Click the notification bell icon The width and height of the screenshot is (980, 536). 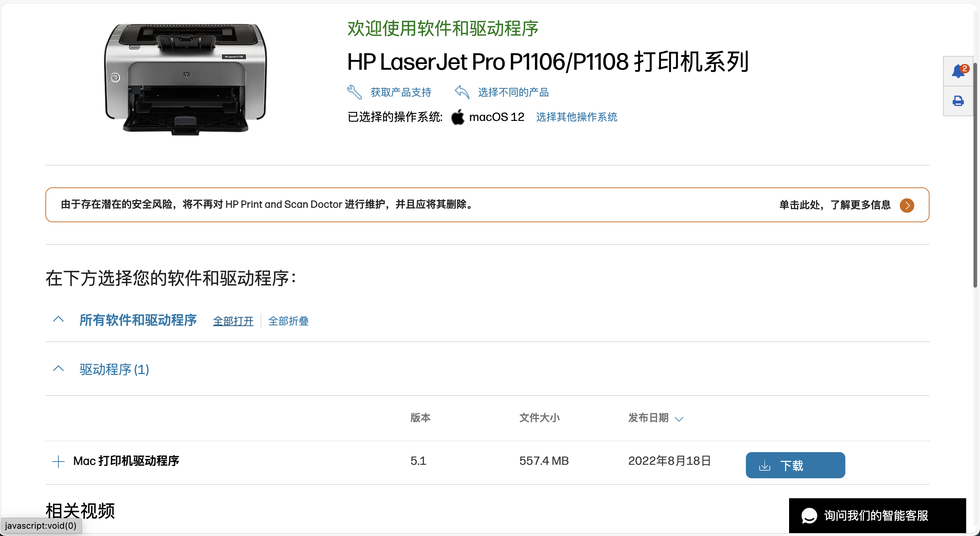pos(957,71)
